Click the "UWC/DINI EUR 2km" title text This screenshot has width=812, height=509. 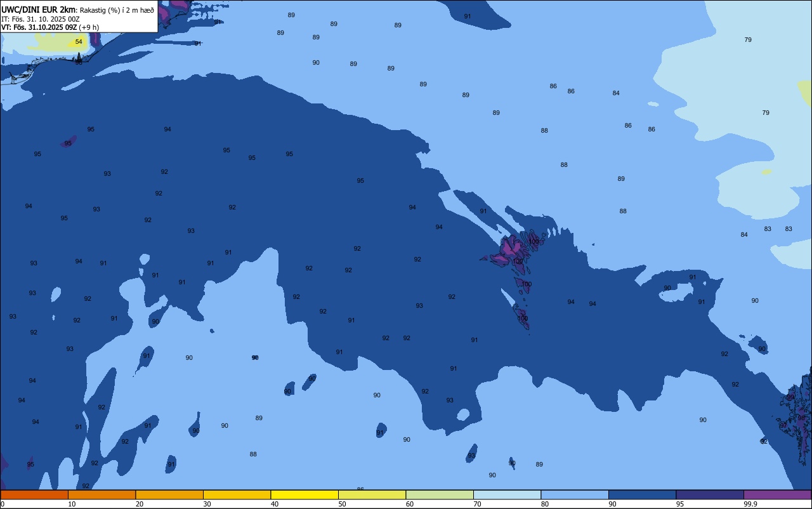[38, 9]
